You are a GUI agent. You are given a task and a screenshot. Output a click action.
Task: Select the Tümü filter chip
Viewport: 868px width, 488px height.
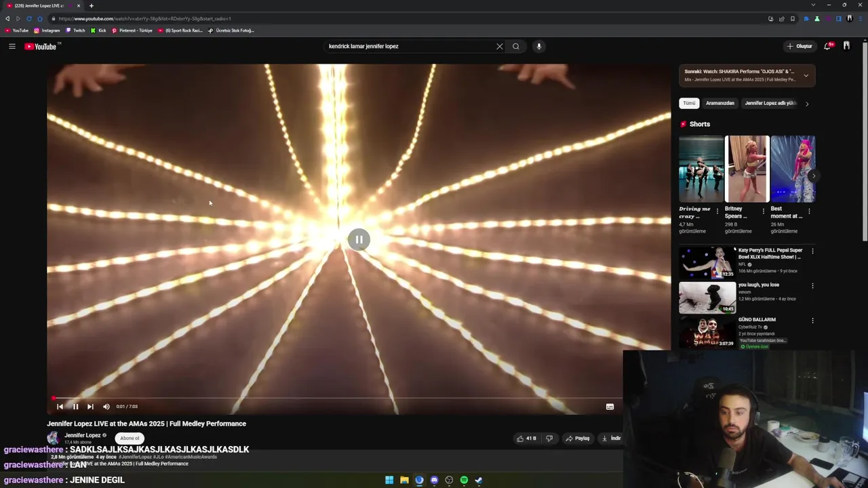pyautogui.click(x=689, y=103)
